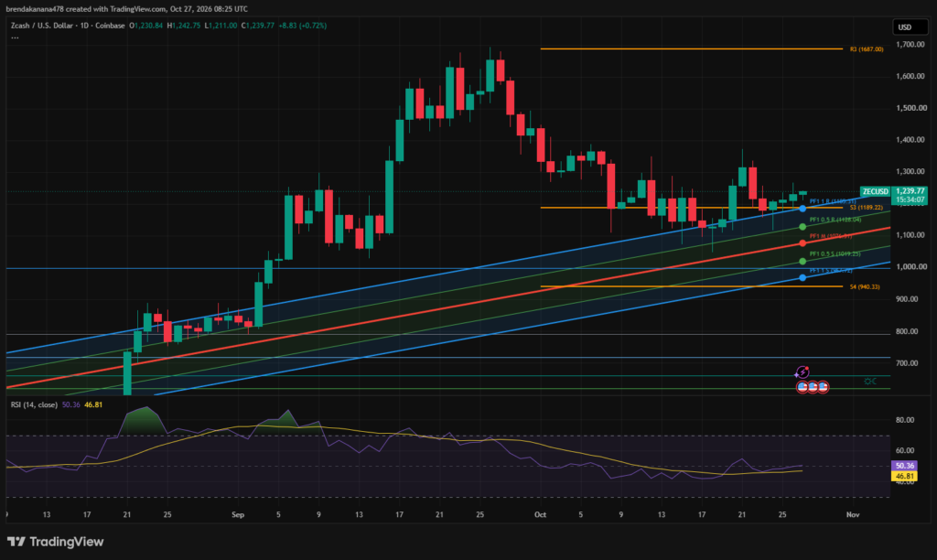Click the teal sun and moon icon
937x560 pixels.
coord(870,382)
